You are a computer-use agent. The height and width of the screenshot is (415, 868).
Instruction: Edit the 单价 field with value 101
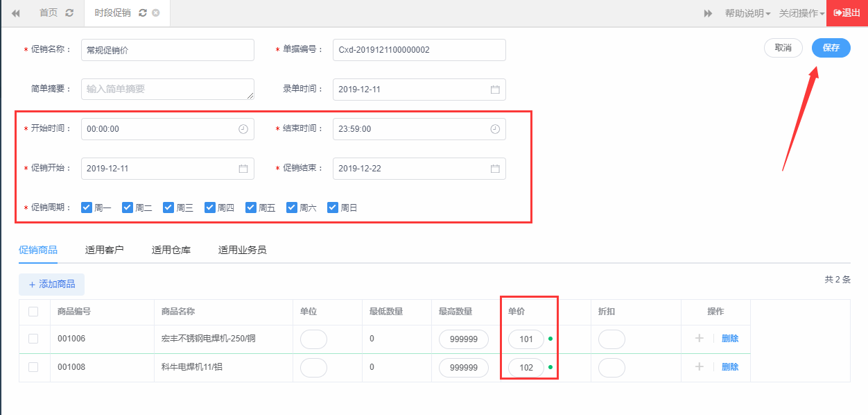pyautogui.click(x=526, y=339)
